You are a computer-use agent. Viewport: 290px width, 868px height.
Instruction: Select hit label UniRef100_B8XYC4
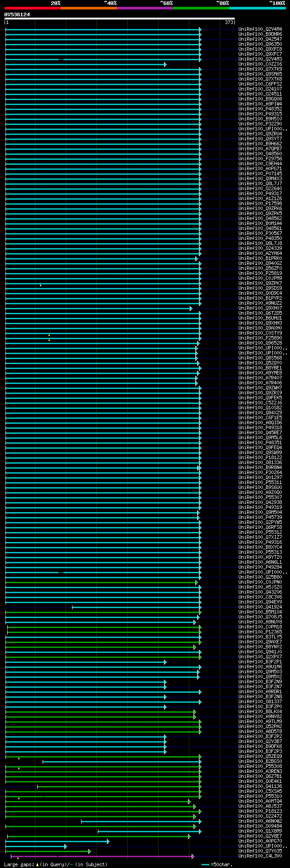click(x=261, y=547)
